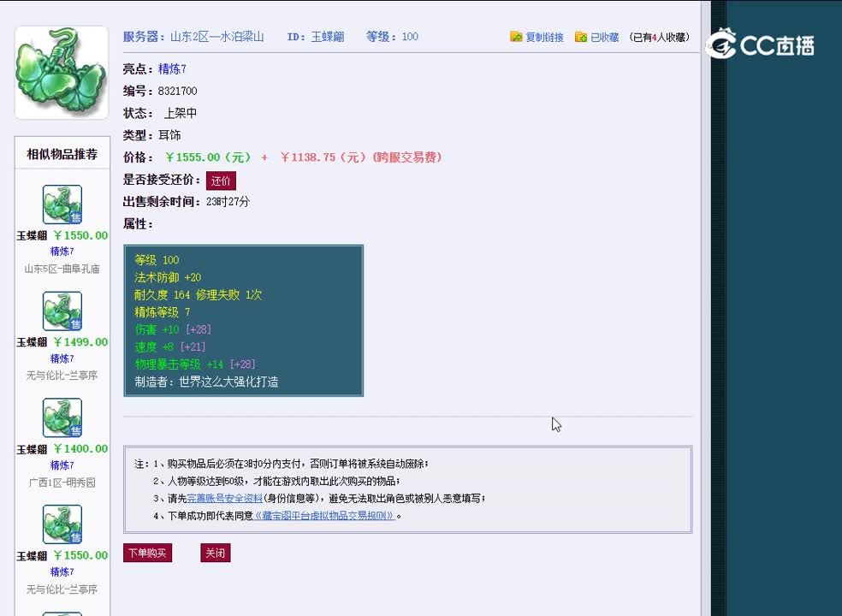This screenshot has width=842, height=616.
Task: Click the favorited folder icon
Action: [580, 37]
